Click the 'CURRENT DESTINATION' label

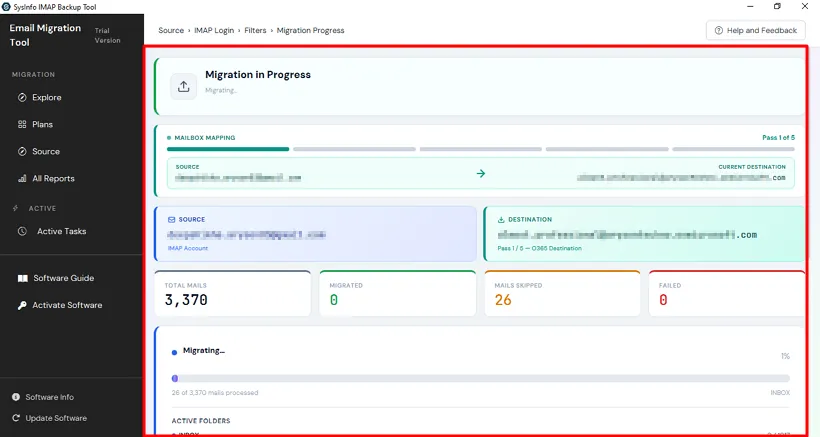(752, 167)
